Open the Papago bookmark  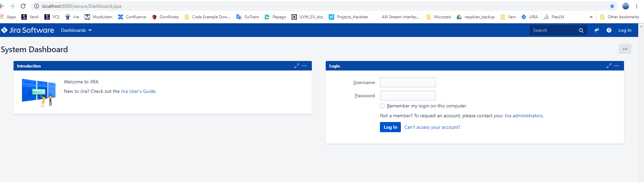point(275,17)
